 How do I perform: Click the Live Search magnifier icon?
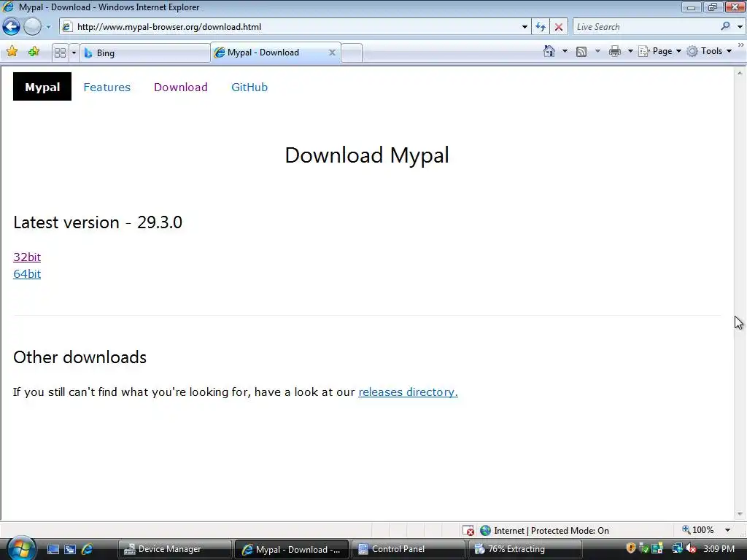coord(726,26)
